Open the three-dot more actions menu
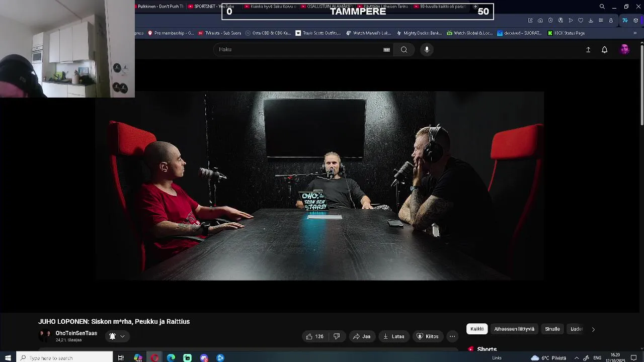Image resolution: width=644 pixels, height=362 pixels. coord(452,336)
